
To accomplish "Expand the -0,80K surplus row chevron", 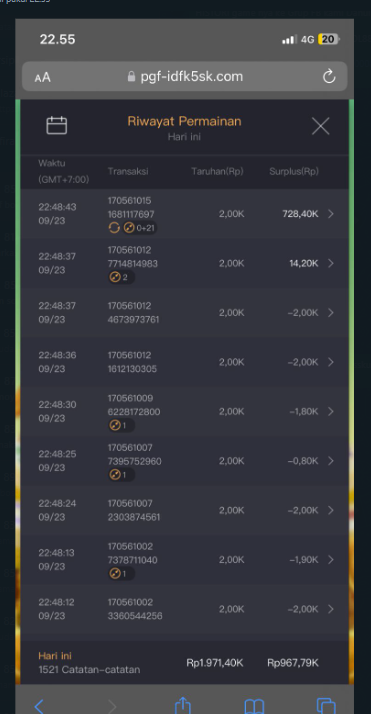I will coord(331,461).
